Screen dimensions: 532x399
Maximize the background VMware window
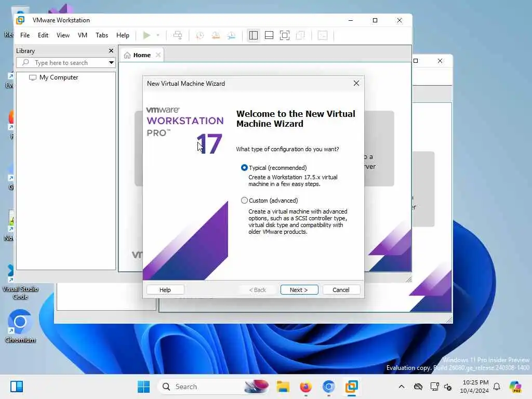click(416, 61)
